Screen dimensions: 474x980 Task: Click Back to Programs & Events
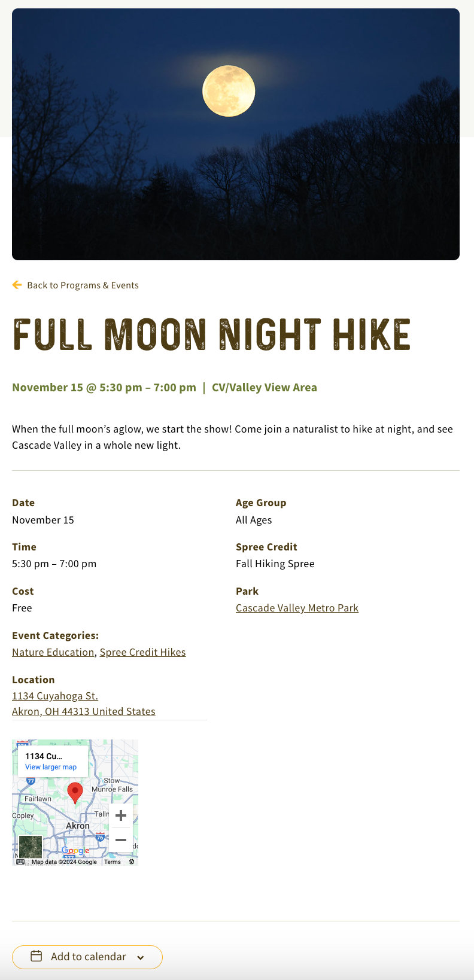[83, 285]
